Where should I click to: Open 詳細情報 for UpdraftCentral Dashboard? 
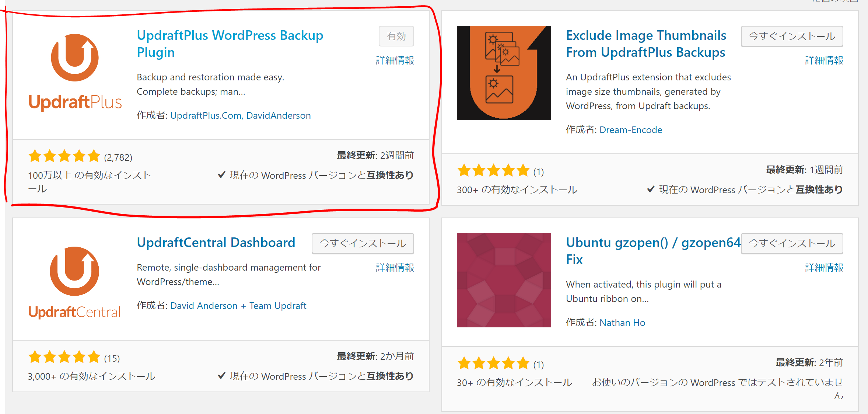(x=395, y=268)
